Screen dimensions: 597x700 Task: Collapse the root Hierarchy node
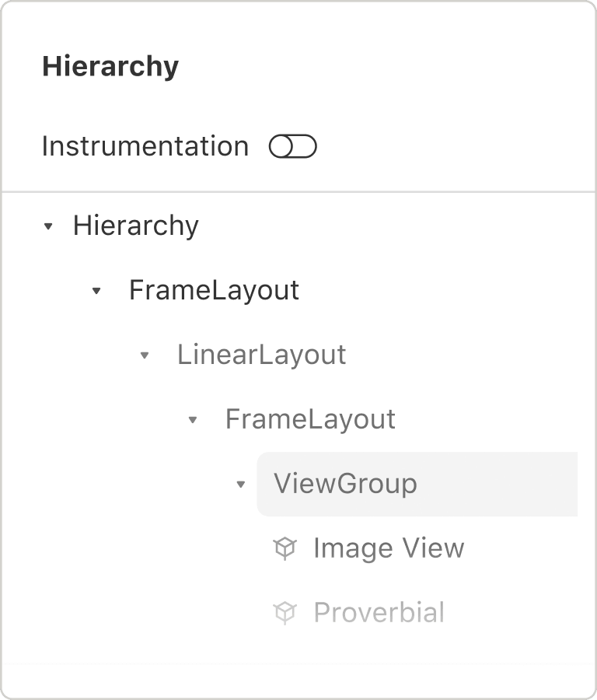(x=49, y=226)
